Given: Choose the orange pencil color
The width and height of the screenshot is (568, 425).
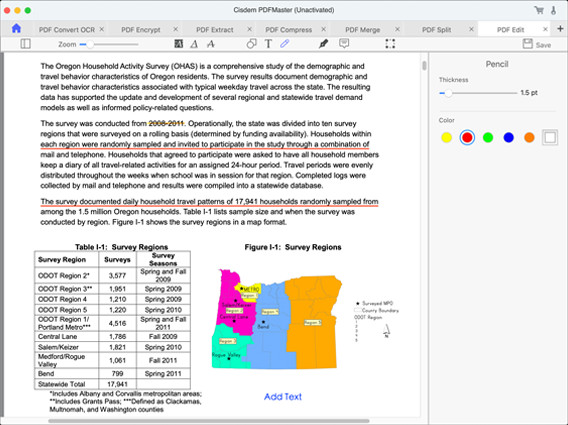Looking at the screenshot, I should point(529,137).
